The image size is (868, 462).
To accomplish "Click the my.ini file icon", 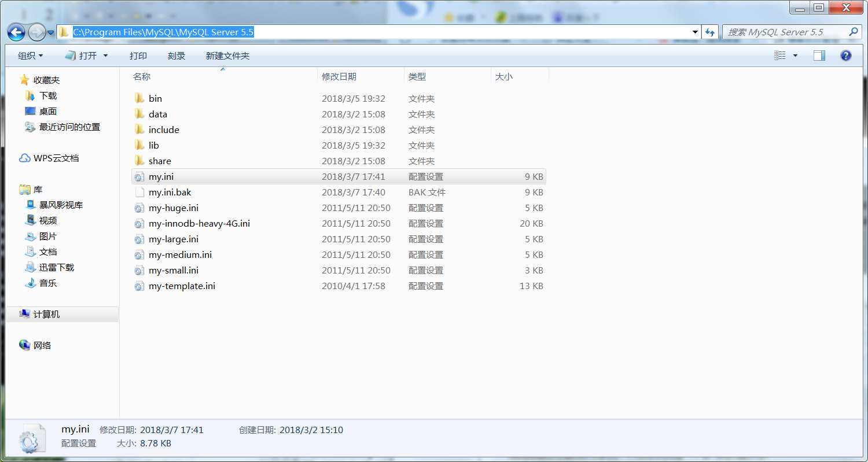I will [139, 176].
